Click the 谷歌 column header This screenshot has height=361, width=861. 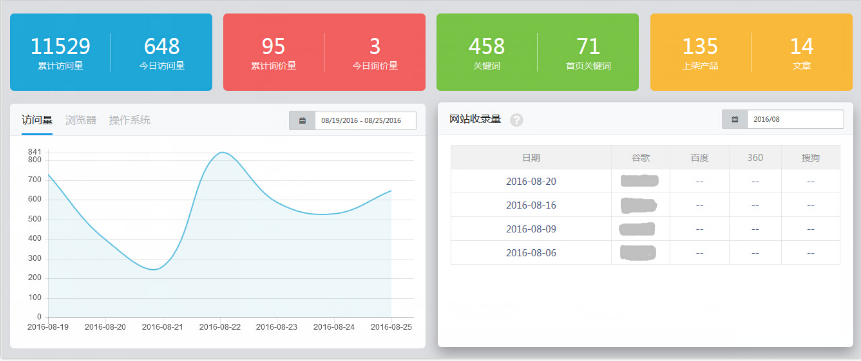point(641,158)
